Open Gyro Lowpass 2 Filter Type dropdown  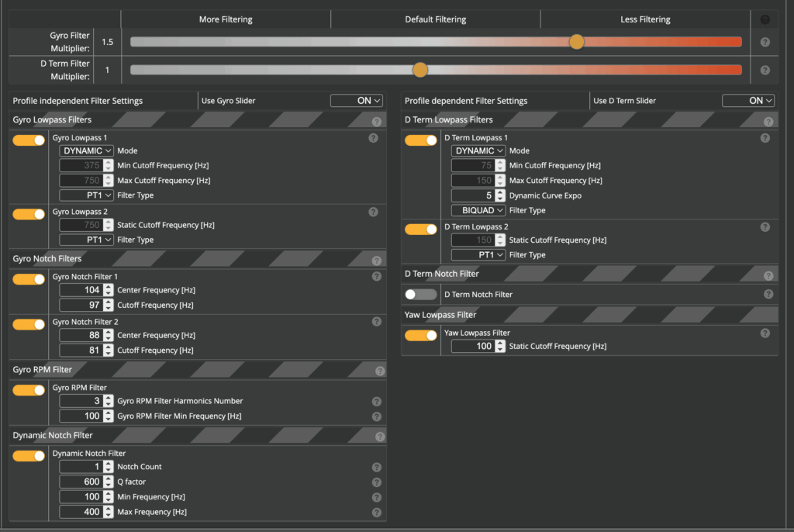click(86, 240)
